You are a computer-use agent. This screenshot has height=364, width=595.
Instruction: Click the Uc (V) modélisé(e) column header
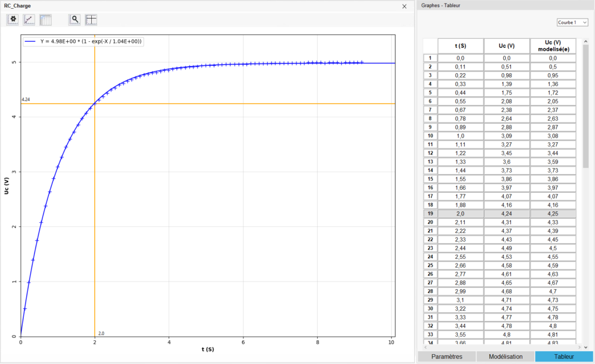[x=553, y=46]
